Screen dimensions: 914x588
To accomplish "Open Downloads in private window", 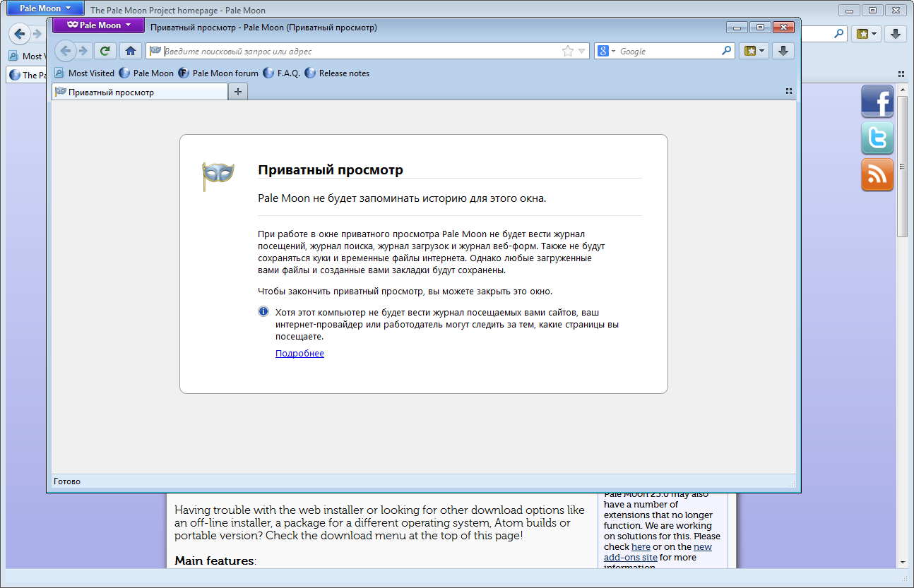I will [x=783, y=51].
